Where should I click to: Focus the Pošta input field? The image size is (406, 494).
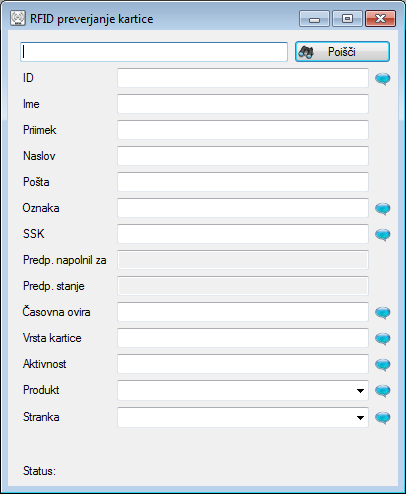[x=243, y=182]
